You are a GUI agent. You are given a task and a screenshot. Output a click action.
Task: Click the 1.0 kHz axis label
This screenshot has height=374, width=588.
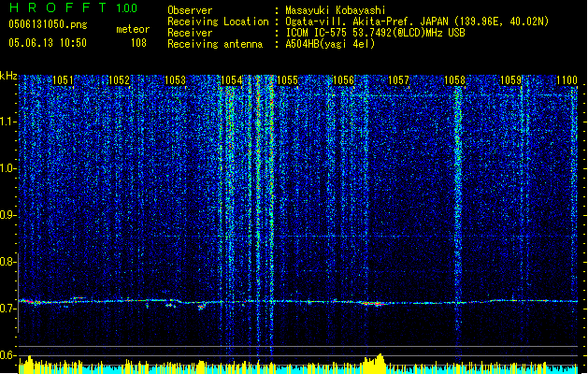[8, 168]
